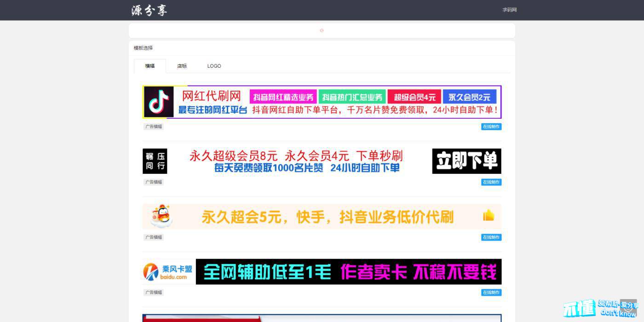
Task: Click 广告横幅 tag under 网红代刷网 banner
Action: (154, 126)
